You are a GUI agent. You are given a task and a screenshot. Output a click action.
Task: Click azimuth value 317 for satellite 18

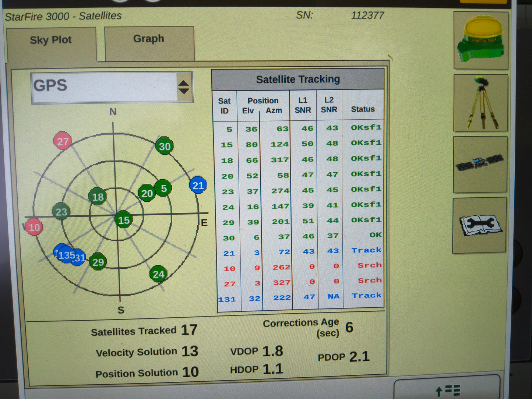click(280, 160)
